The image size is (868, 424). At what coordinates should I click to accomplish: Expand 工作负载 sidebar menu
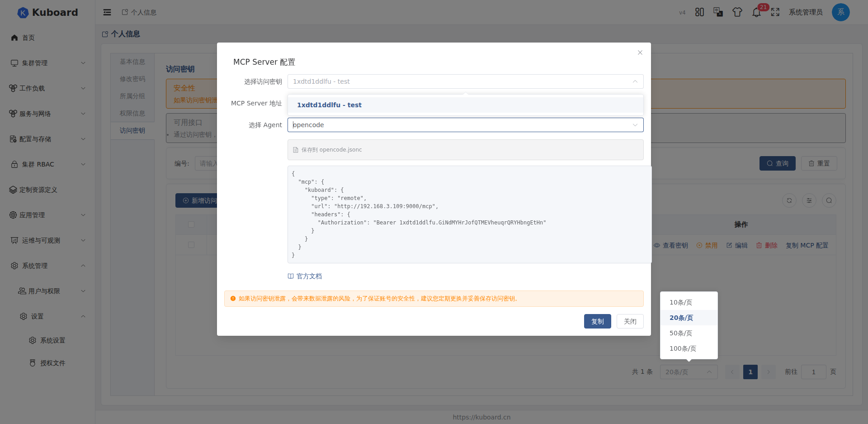47,88
